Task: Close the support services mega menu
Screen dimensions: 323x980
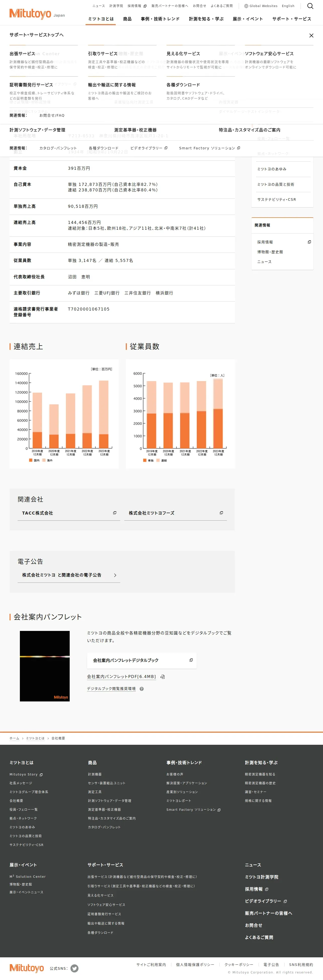Action: 311,35
